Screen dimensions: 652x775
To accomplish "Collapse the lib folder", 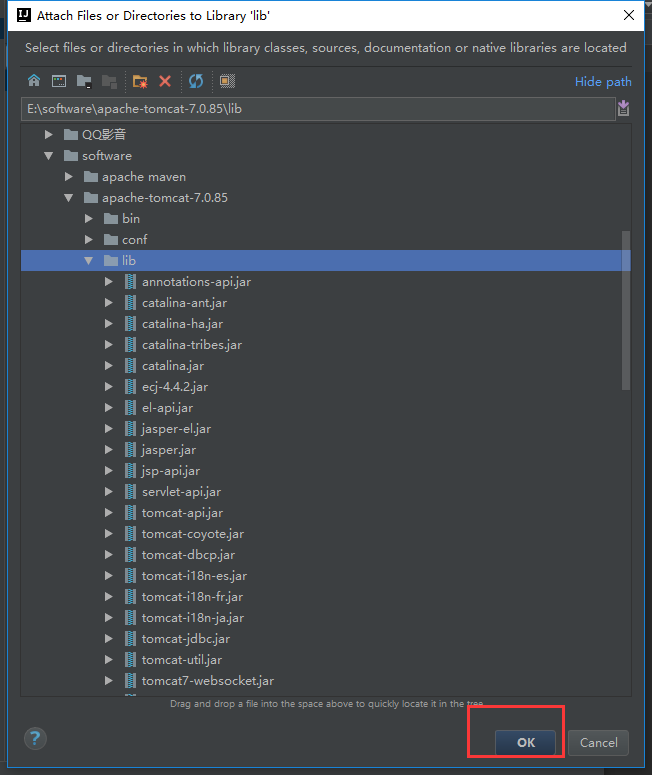I will (x=88, y=260).
